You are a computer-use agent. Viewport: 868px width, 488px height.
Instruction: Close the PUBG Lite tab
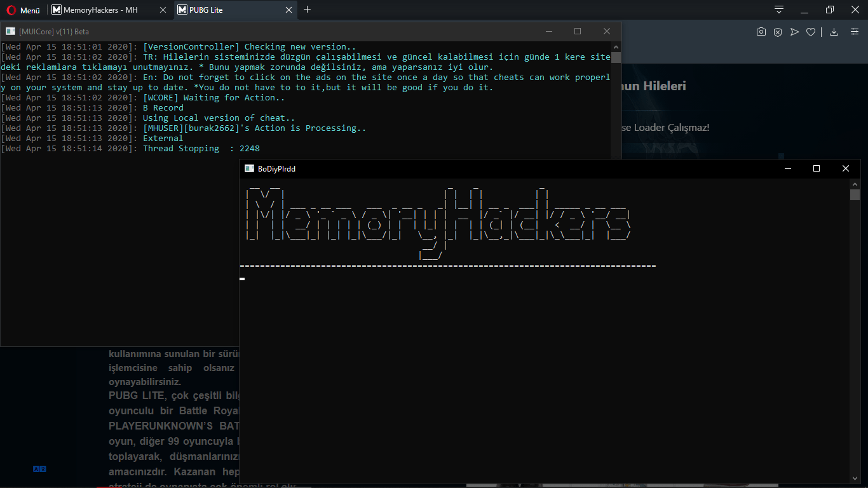[289, 10]
